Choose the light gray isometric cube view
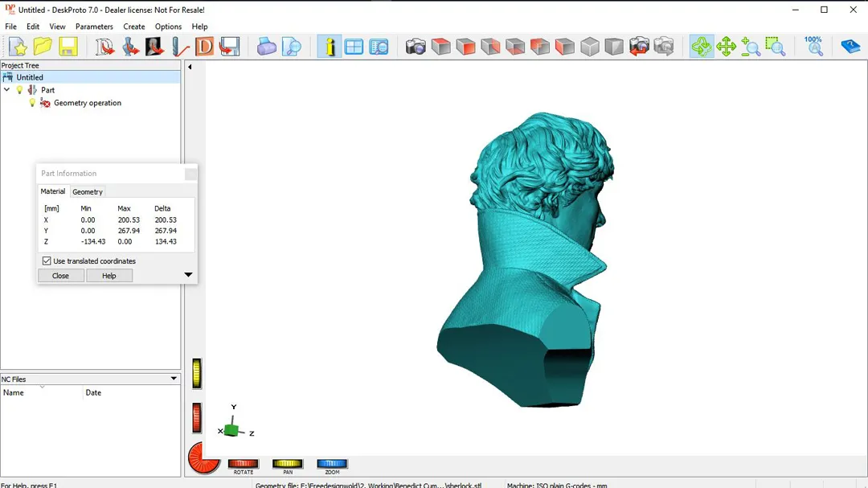This screenshot has height=488, width=868. [590, 47]
